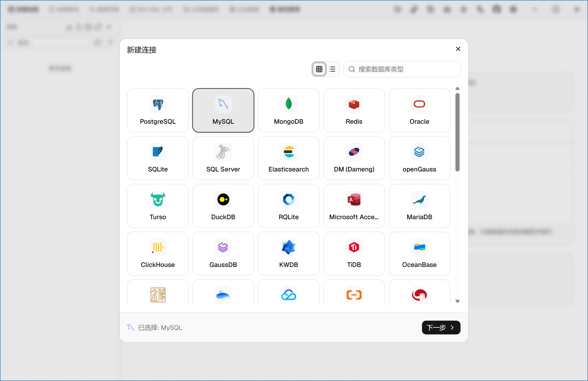This screenshot has width=588, height=381.
Task: Pick the MongoDB leaf icon card
Action: (288, 110)
